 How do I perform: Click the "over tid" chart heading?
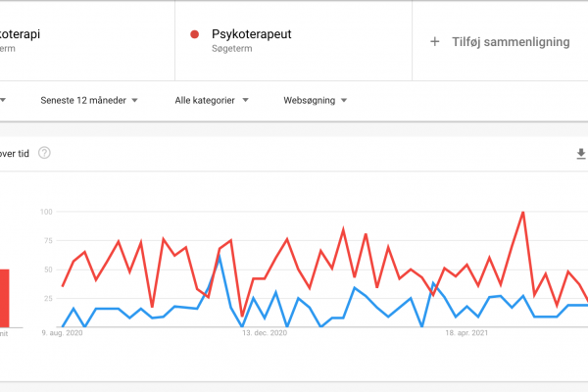tap(17, 153)
